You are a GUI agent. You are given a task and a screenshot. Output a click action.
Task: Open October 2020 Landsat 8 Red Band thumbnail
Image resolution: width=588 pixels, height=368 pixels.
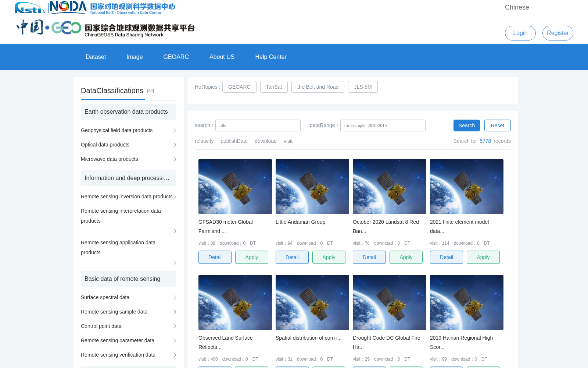point(390,187)
